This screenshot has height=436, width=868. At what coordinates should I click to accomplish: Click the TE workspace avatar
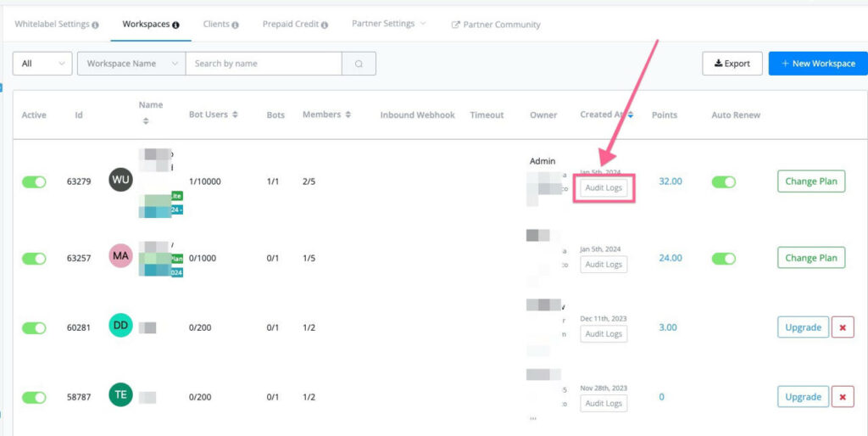[121, 394]
